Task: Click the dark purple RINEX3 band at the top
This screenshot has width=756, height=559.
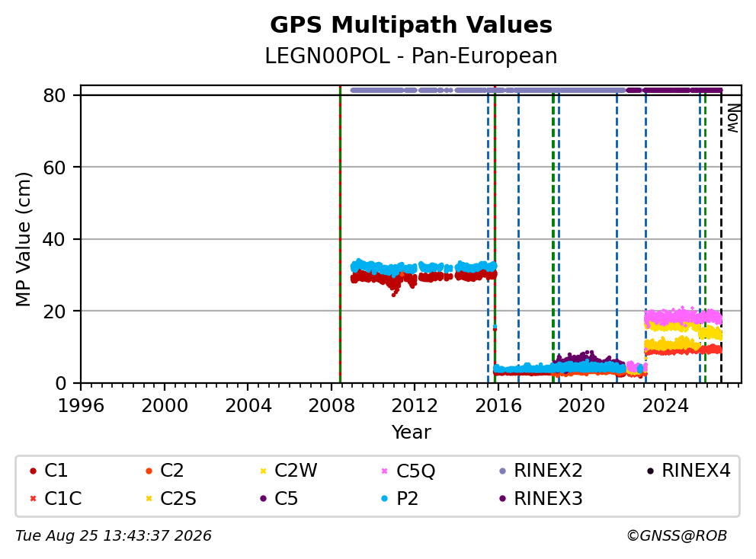Action: point(675,90)
